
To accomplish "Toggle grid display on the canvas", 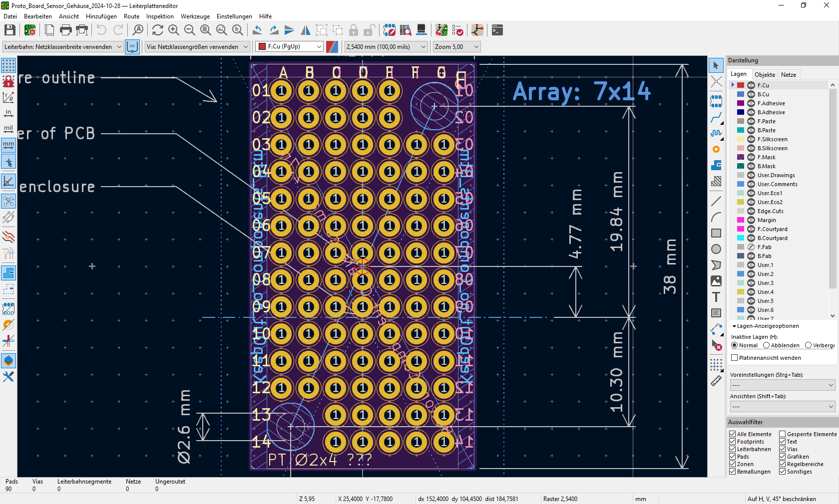I will [x=8, y=65].
